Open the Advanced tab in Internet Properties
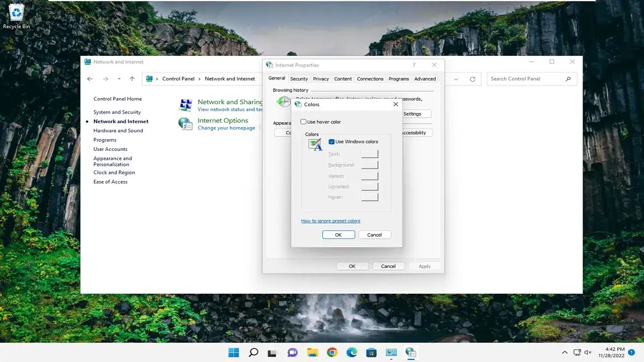Viewport: 644px width, 362px height. click(425, 79)
